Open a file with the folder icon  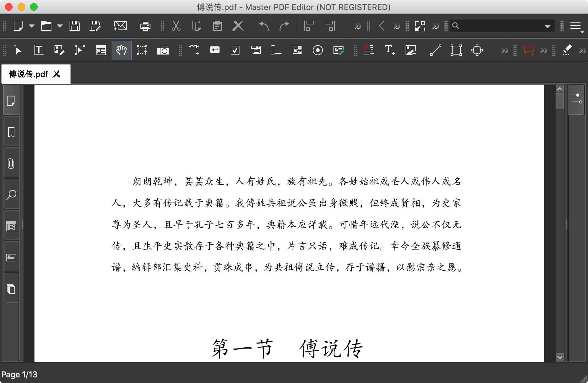(46, 26)
